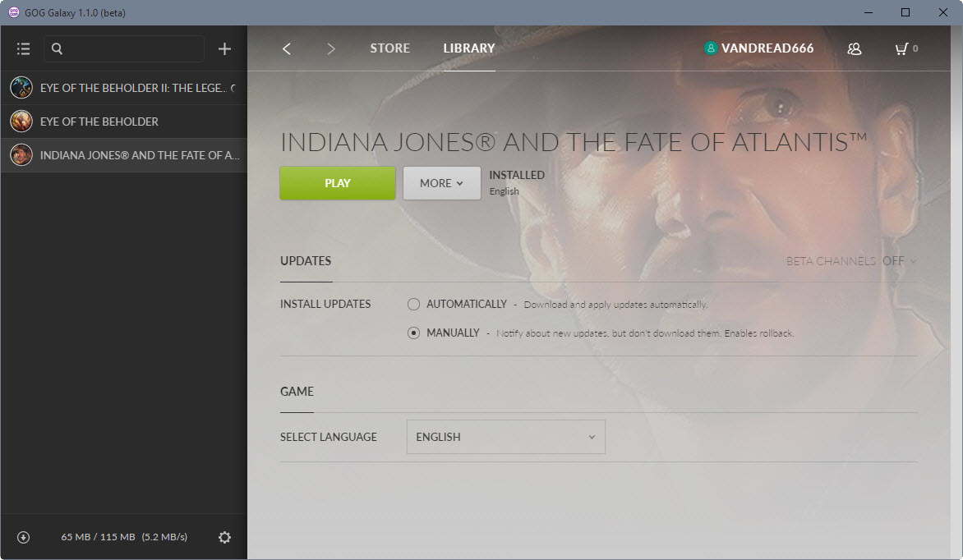Select Indiana Jones and the Fate of Atlantis entry

(x=123, y=155)
